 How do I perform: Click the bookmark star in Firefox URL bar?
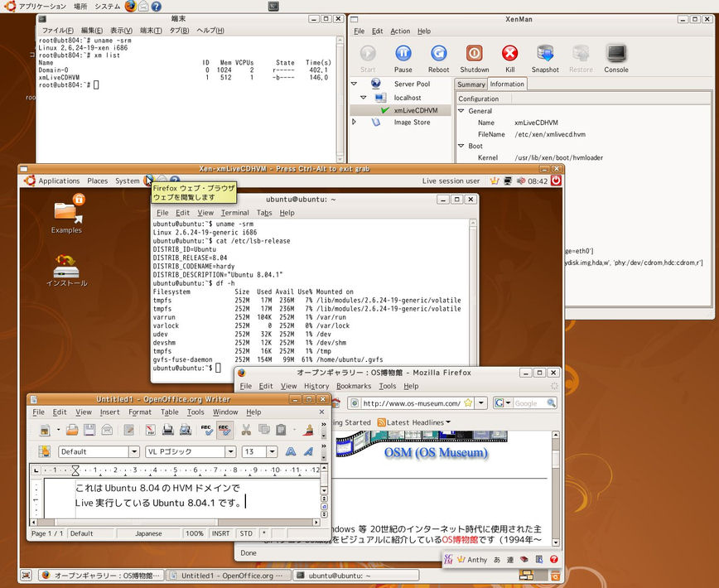coord(468,402)
